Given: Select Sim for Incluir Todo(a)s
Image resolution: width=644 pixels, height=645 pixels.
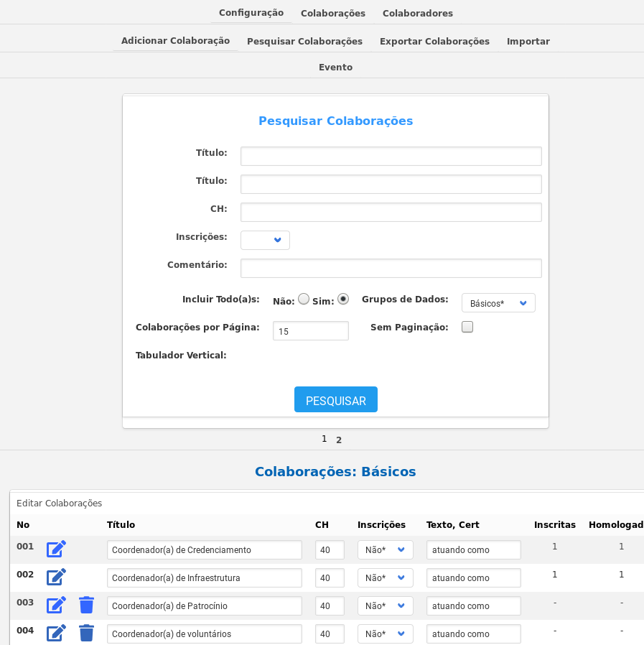Looking at the screenshot, I should [343, 299].
